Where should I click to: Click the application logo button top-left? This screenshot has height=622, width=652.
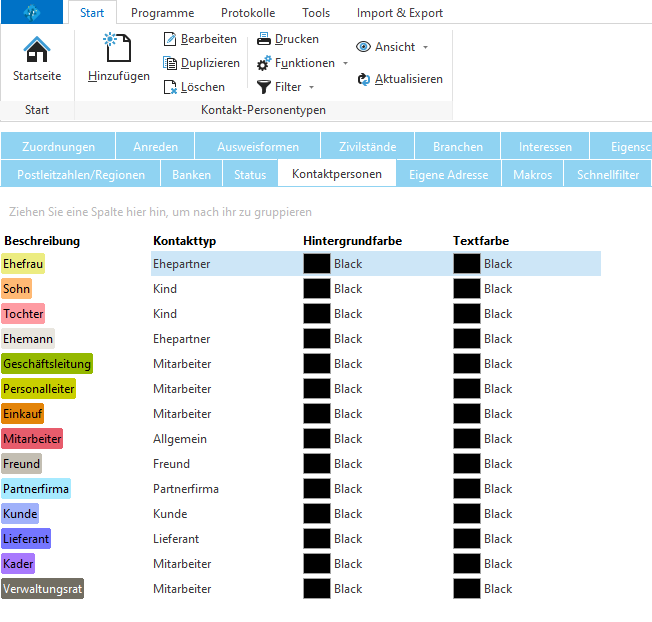click(x=33, y=13)
